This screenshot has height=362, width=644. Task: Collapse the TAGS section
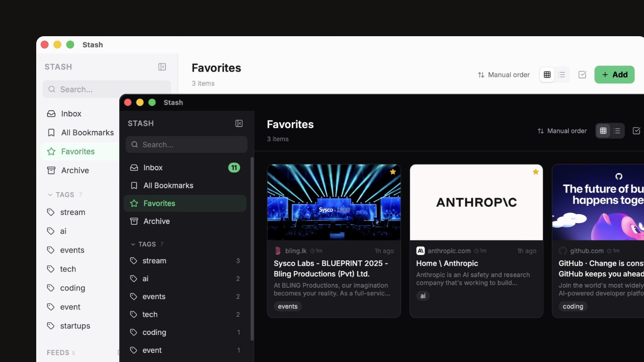pos(132,244)
